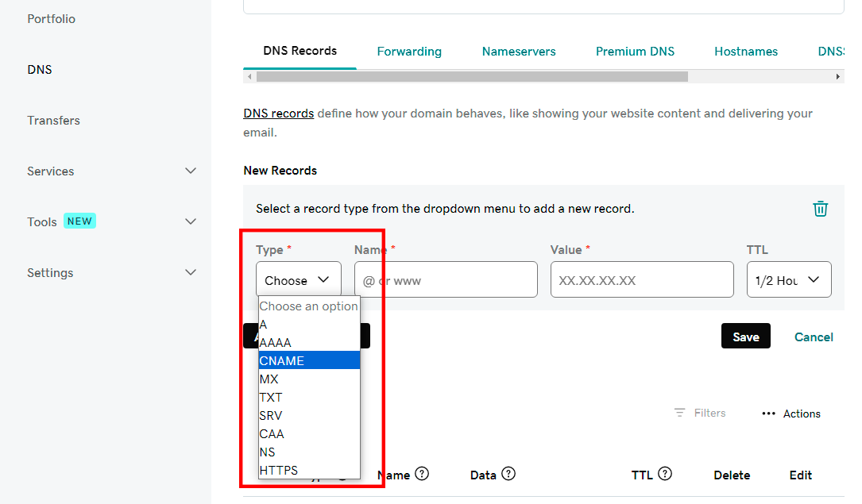Image resolution: width=862 pixels, height=504 pixels.
Task: Expand the Services sidebar section
Action: point(191,171)
